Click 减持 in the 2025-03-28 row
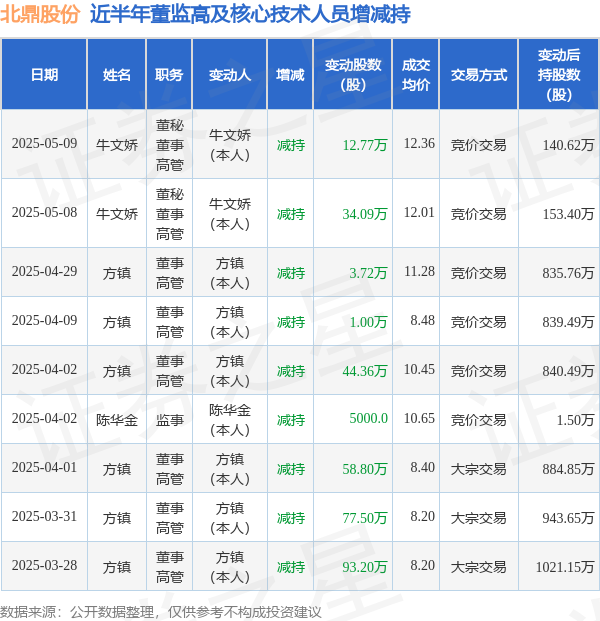Screen dimensions: 600x621 pos(291,567)
